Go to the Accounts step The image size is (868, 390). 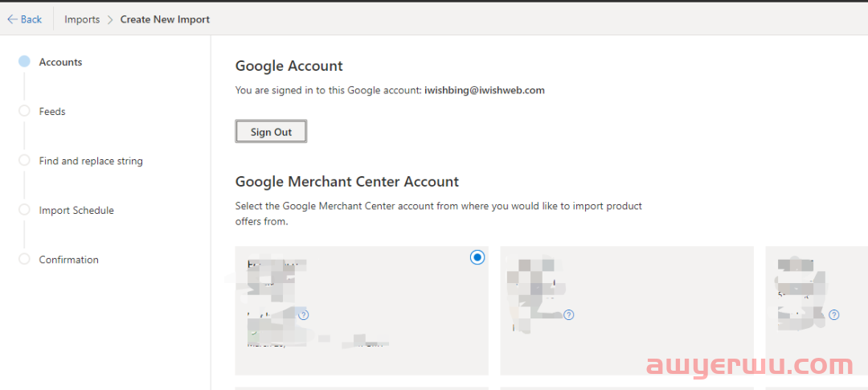coord(60,62)
